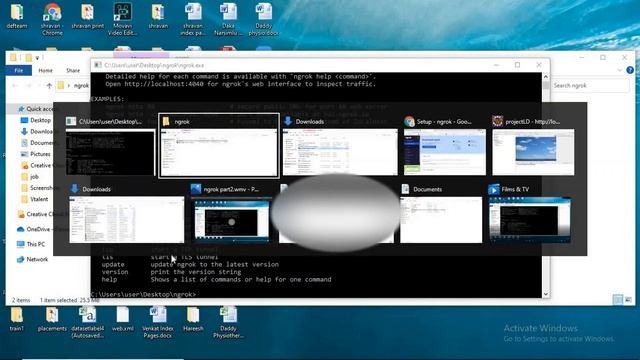Click the Search ngrok box
The image size is (640, 360).
pos(589,86)
